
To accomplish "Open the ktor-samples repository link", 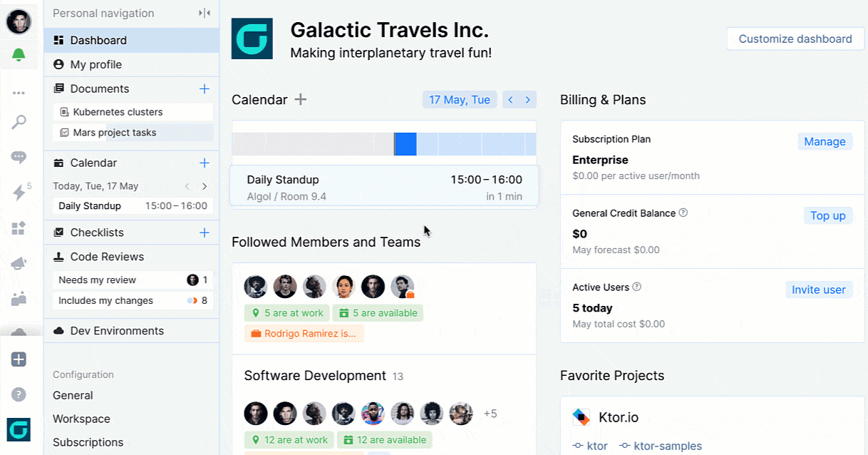I will coord(660,446).
